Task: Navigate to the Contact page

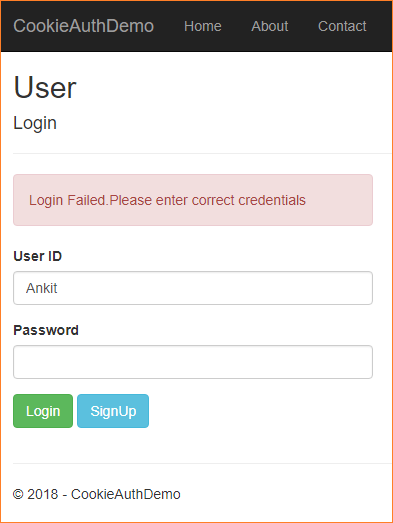Action: point(342,26)
